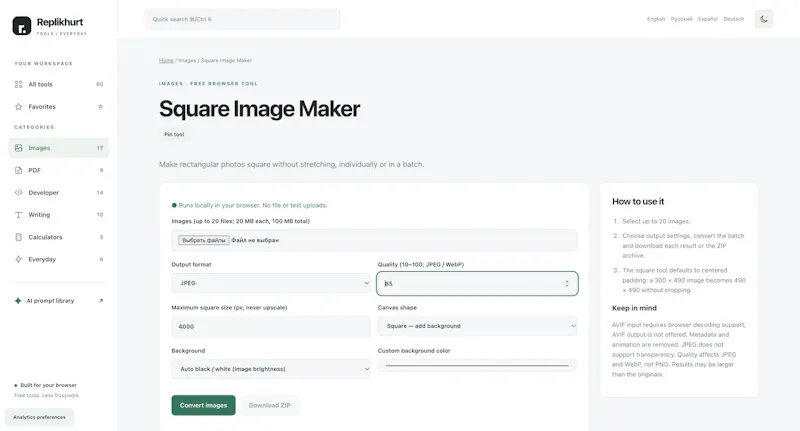Click the Writing text icon

[18, 215]
